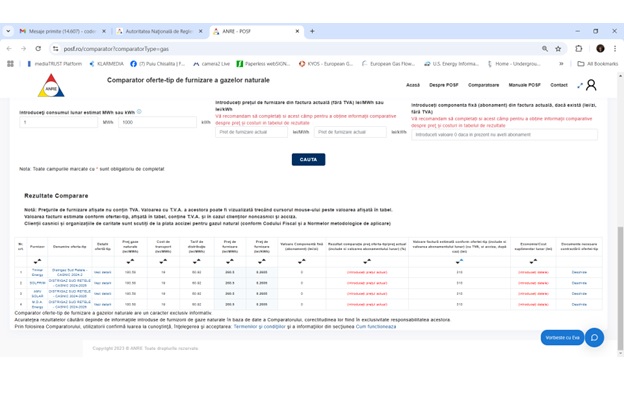Open the Eva chat bubble icon
The image size is (624, 400).
pos(594,337)
